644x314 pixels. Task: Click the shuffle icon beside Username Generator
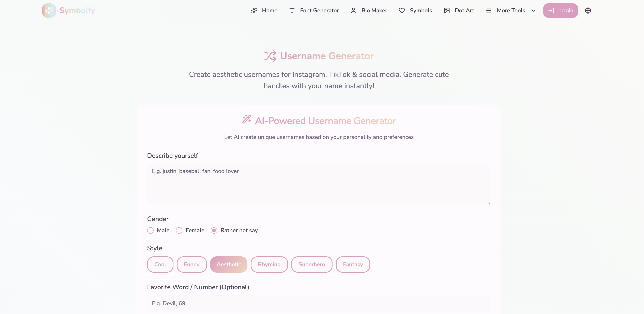270,56
